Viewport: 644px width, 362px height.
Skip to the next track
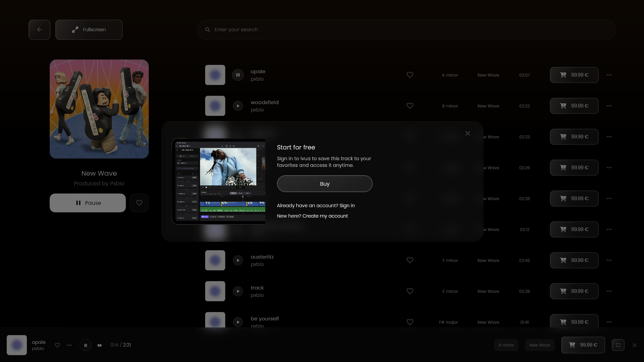(x=100, y=345)
